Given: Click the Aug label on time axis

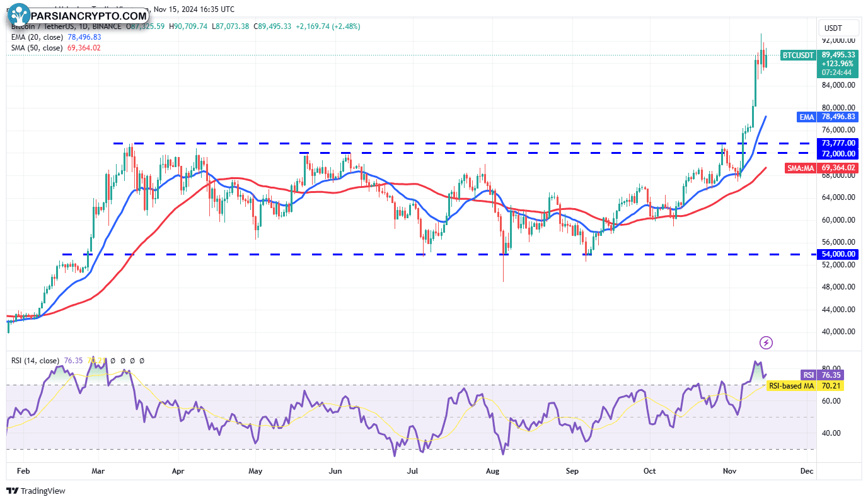Looking at the screenshot, I should click(493, 471).
